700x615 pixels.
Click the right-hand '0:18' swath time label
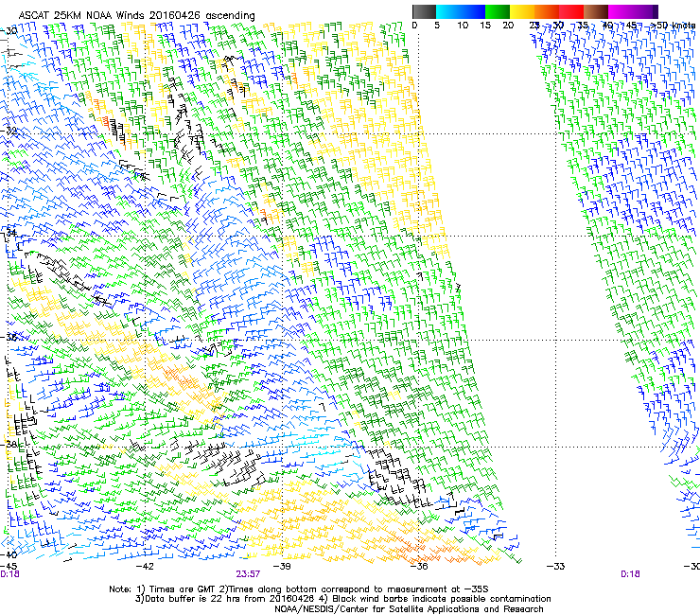[x=630, y=574]
